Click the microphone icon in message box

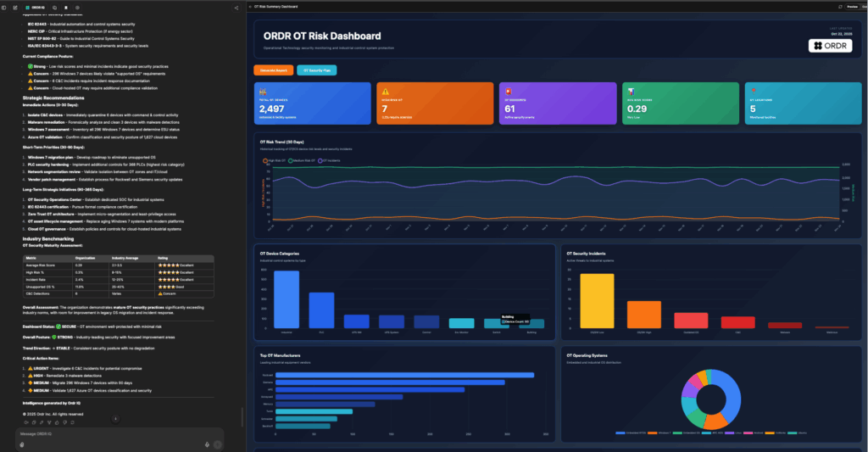[x=207, y=444]
